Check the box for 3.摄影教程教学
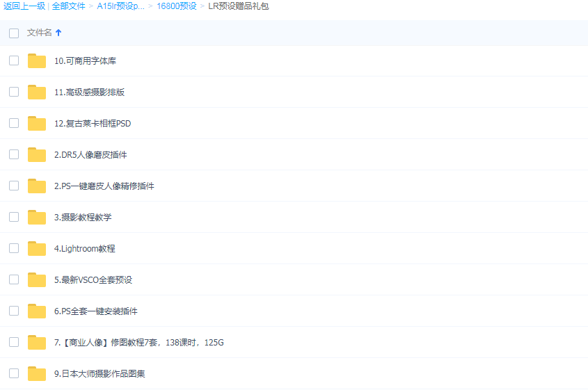Viewport: 588px width, 390px height. pyautogui.click(x=14, y=217)
